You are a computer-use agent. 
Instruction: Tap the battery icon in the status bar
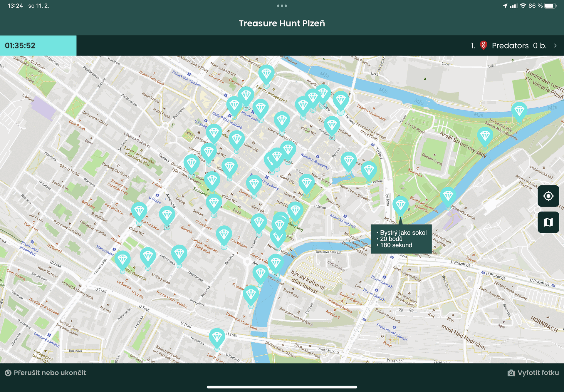[550, 6]
